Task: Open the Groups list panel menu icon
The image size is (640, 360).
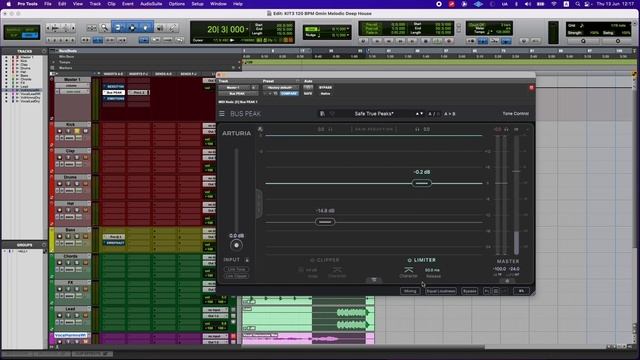Action: point(44,245)
